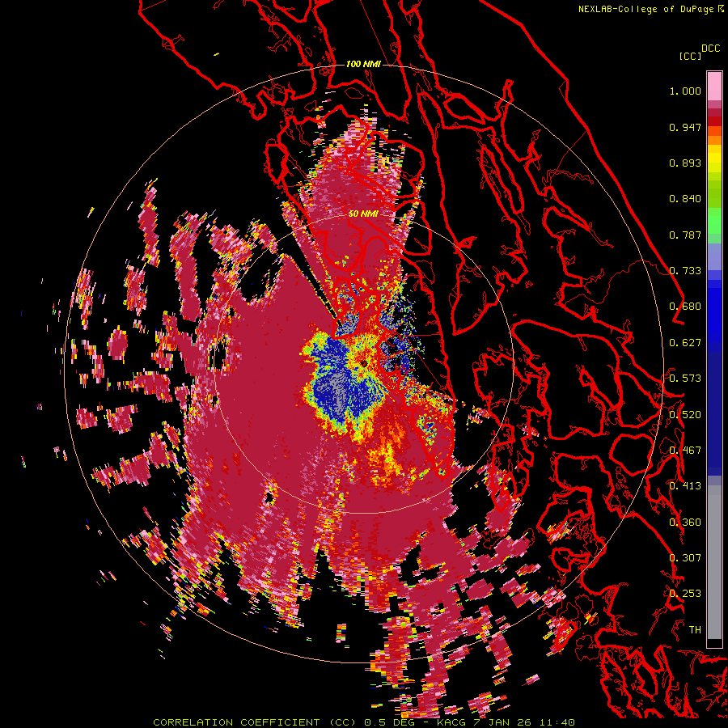The height and width of the screenshot is (728, 728).
Task: Select the 0.307 scale value
Action: (685, 558)
